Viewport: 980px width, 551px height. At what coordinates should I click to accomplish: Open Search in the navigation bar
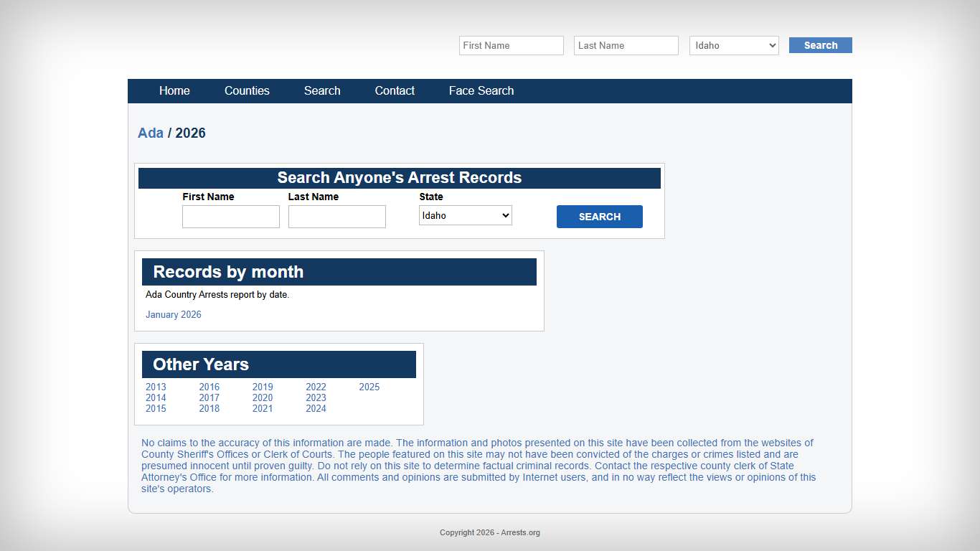pos(322,90)
